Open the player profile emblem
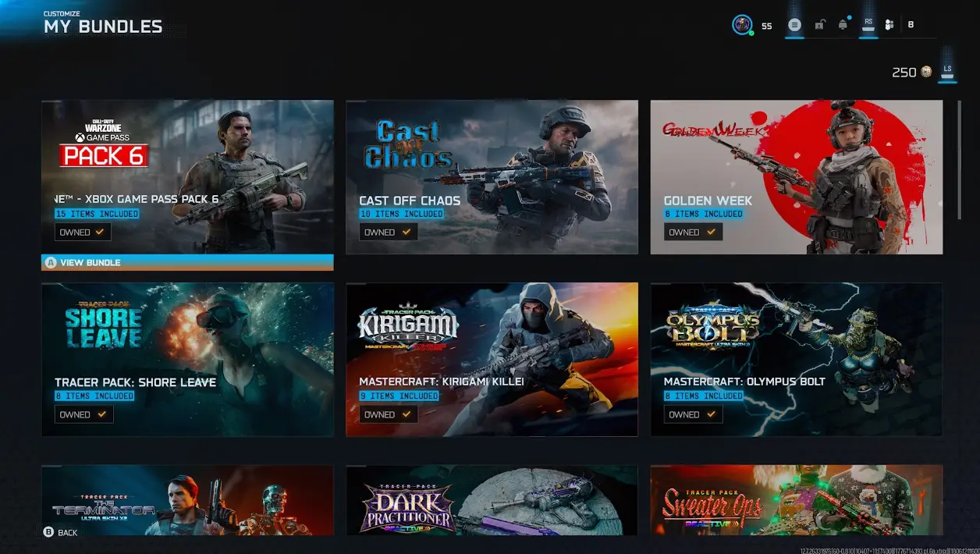Screen dimensions: 980x554 [742, 25]
